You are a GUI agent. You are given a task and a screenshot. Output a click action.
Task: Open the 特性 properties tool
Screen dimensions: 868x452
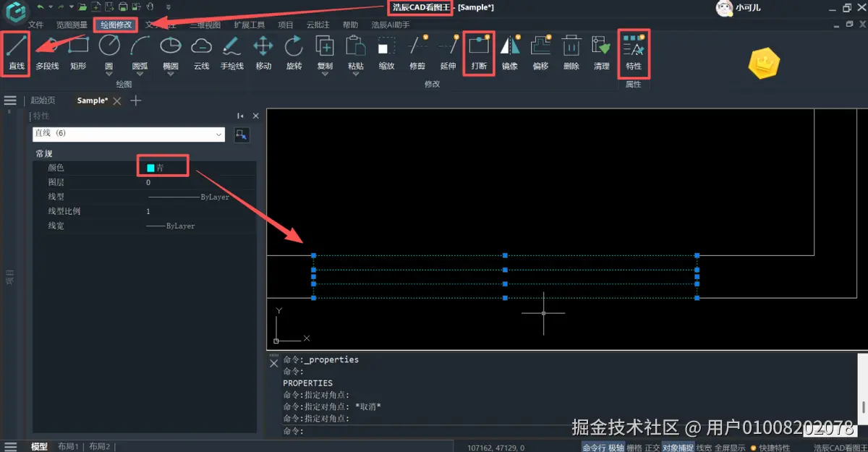(634, 52)
